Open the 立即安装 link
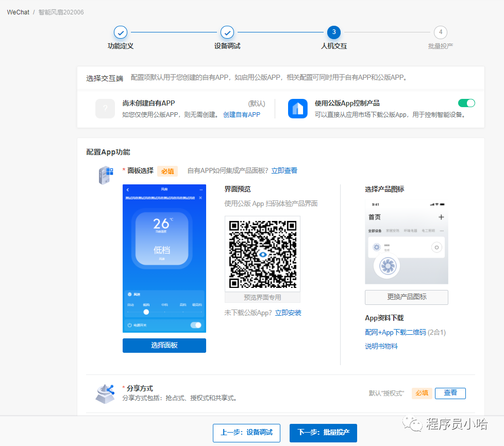This screenshot has width=504, height=446. click(x=288, y=313)
